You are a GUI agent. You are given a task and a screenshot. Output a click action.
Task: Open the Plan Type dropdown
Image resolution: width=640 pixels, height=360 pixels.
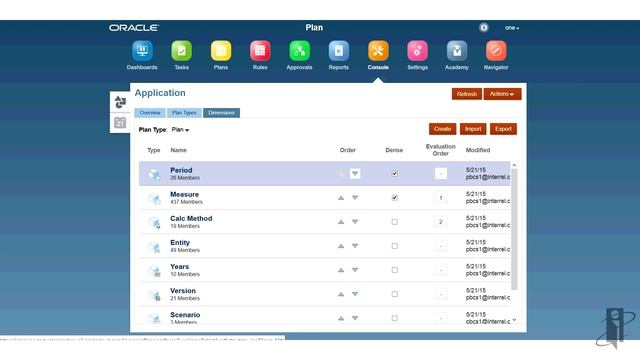pyautogui.click(x=180, y=130)
